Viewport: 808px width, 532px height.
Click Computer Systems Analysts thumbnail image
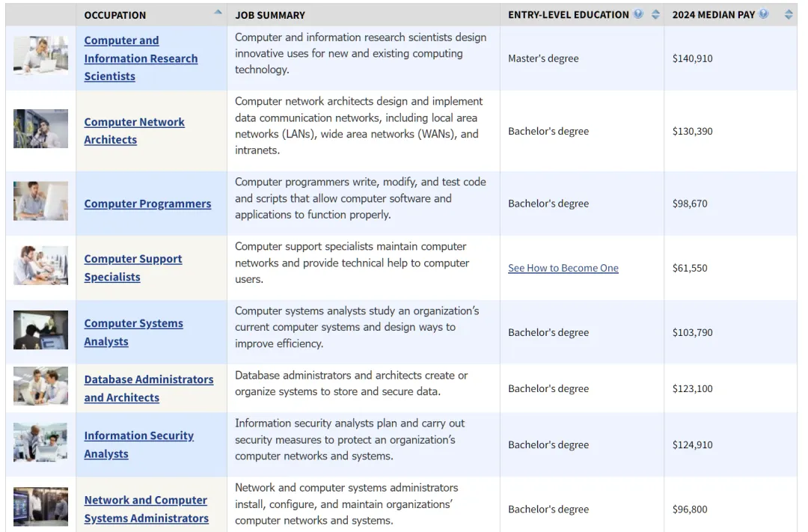[x=40, y=330]
